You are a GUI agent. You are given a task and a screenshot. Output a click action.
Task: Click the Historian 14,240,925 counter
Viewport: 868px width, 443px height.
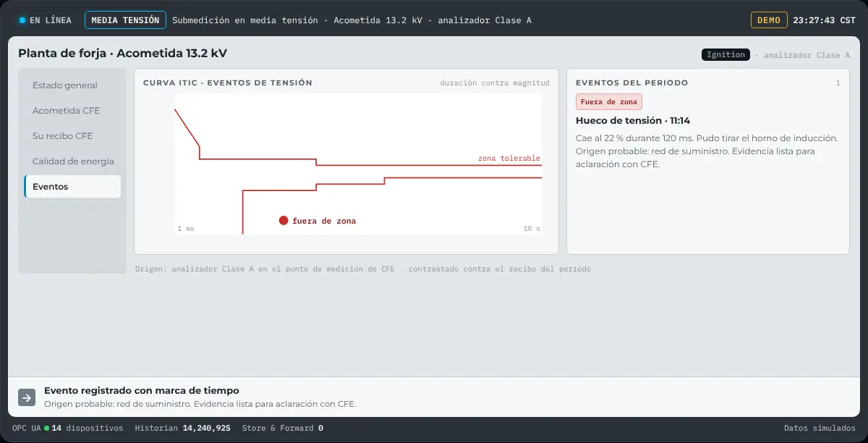pos(183,428)
